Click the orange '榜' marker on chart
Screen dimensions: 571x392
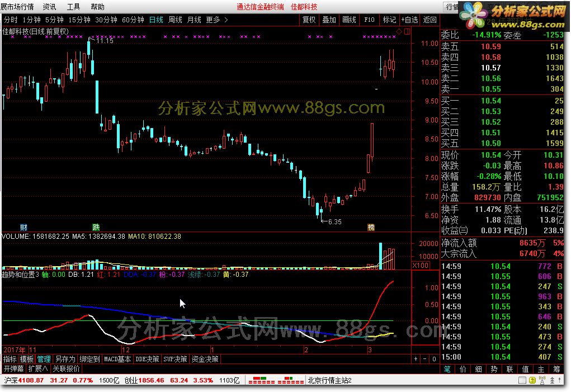click(x=371, y=228)
